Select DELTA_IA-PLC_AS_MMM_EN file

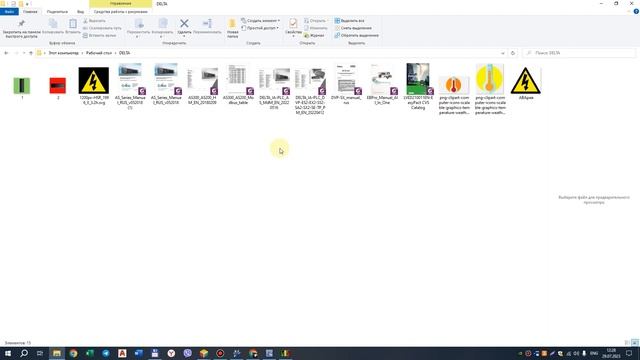274,88
